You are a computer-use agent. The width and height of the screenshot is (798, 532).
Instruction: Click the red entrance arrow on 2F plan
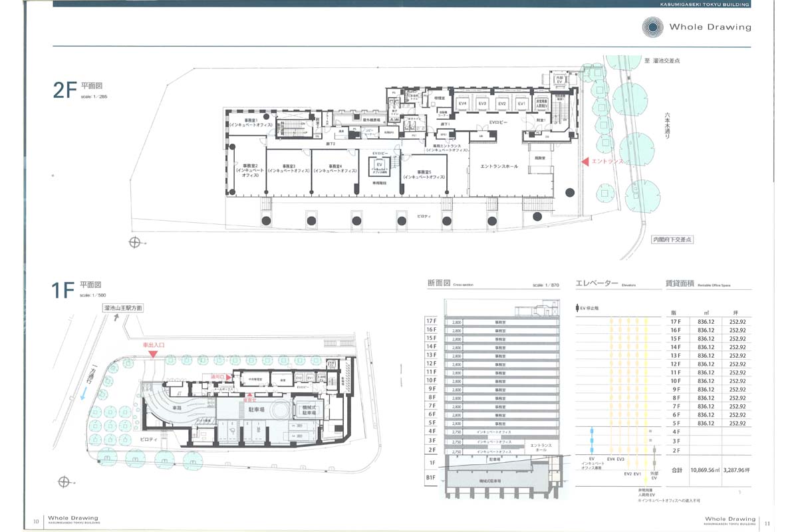click(586, 162)
